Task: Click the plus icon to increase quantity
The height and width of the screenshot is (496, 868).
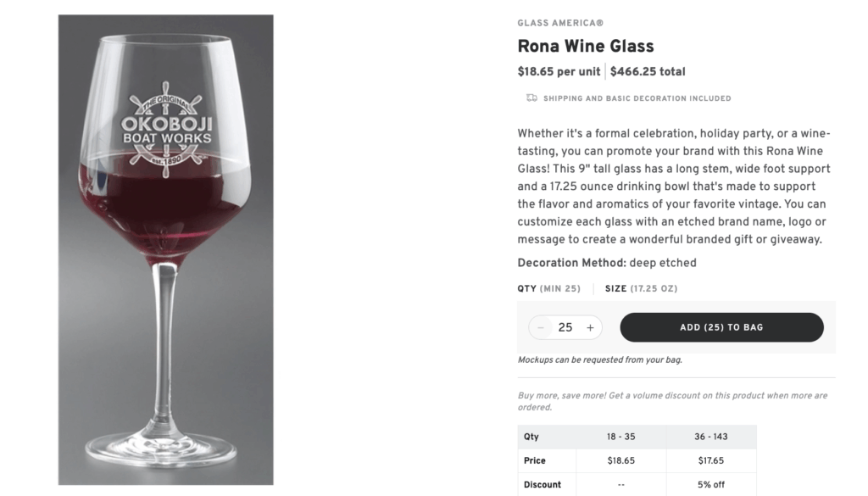Action: (589, 327)
